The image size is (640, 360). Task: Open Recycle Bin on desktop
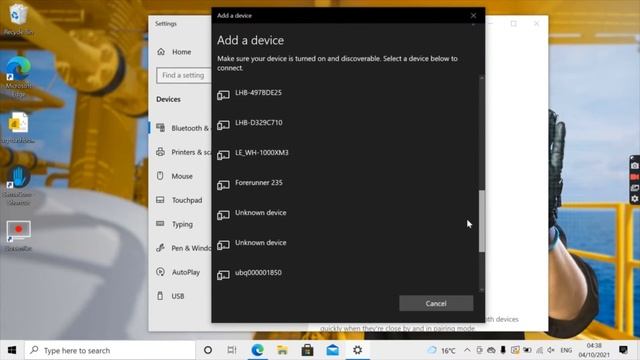point(17,19)
